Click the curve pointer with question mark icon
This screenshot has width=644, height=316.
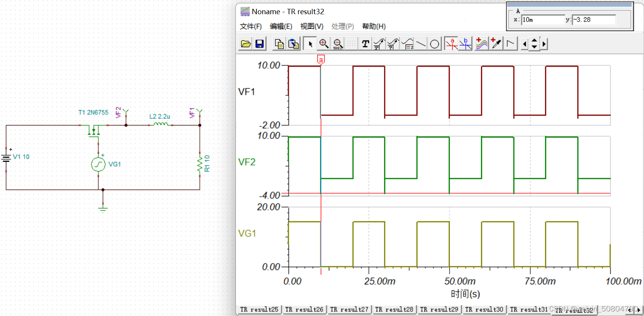393,44
